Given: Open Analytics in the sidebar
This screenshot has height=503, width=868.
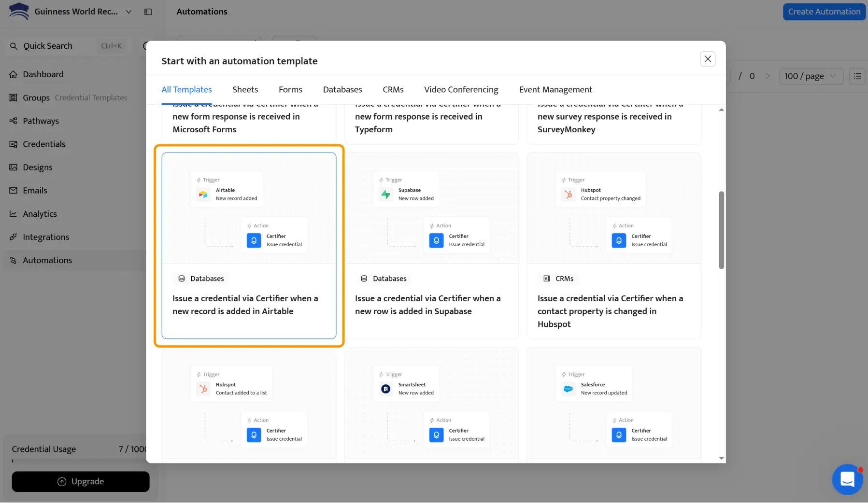Looking at the screenshot, I should [75, 214].
